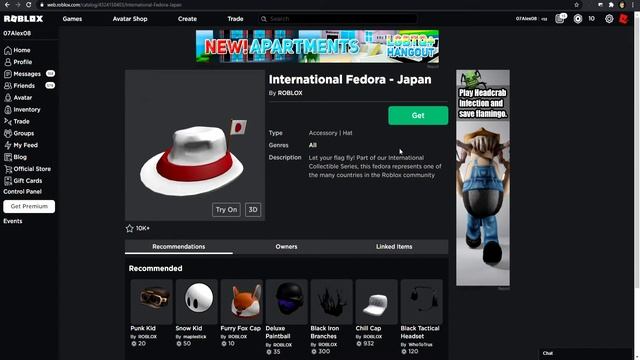Open the Furry Fox Cap recommended item

241,313
